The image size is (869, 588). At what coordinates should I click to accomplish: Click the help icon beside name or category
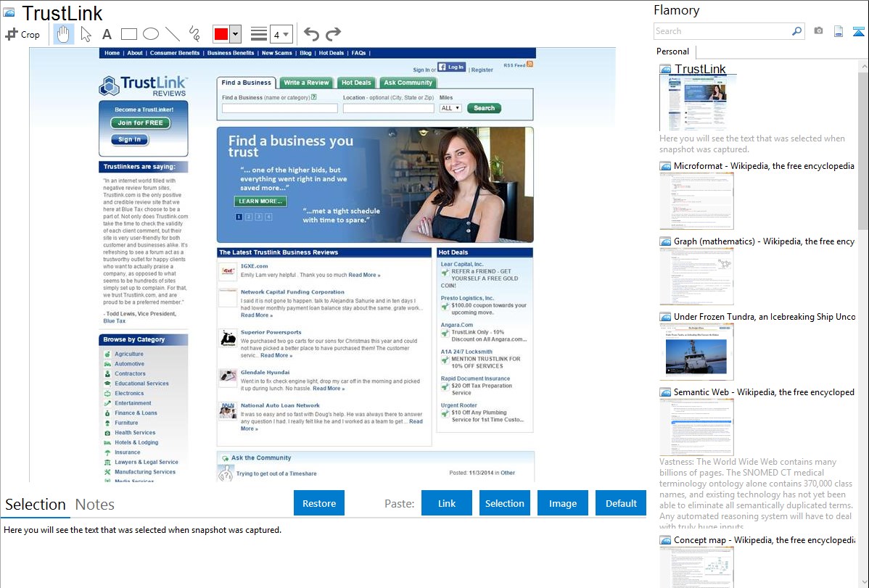(x=313, y=97)
